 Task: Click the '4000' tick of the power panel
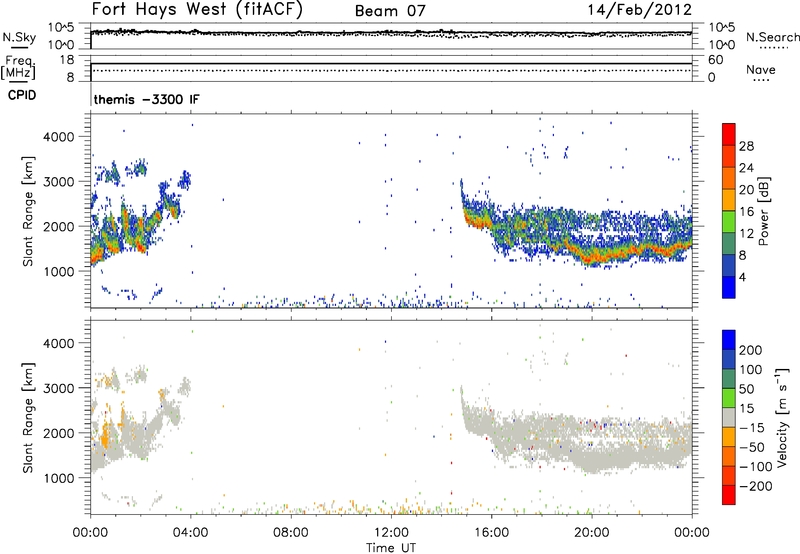point(58,137)
